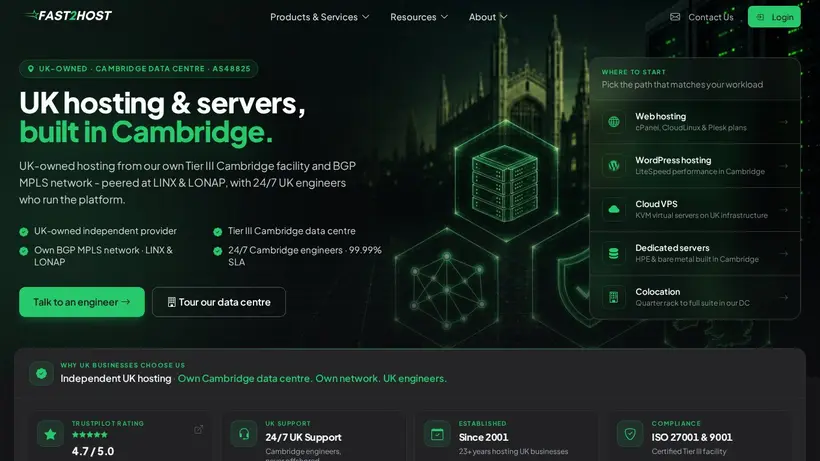Click the ISO 27001 & 9001 text
This screenshot has width=820, height=461.
click(x=692, y=437)
